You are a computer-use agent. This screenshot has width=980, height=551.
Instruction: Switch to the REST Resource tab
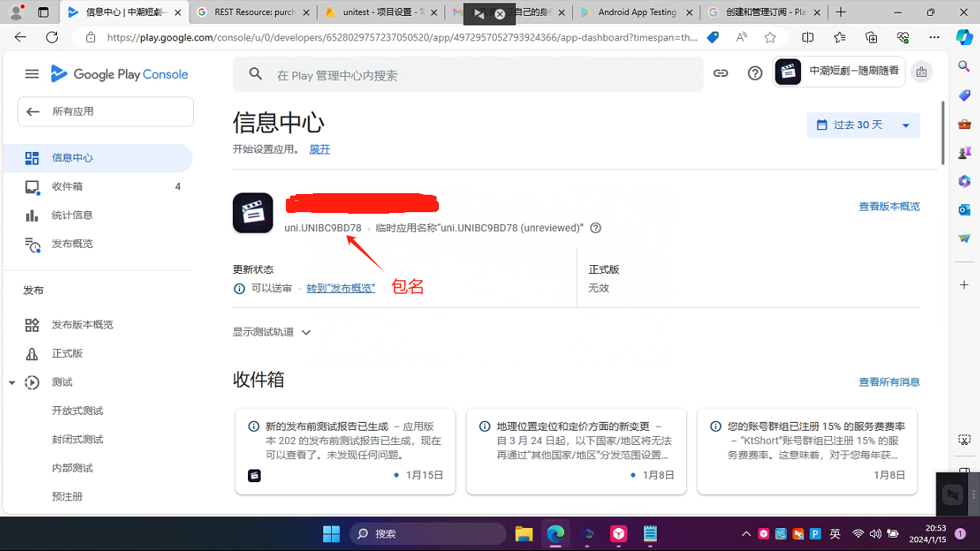point(253,13)
